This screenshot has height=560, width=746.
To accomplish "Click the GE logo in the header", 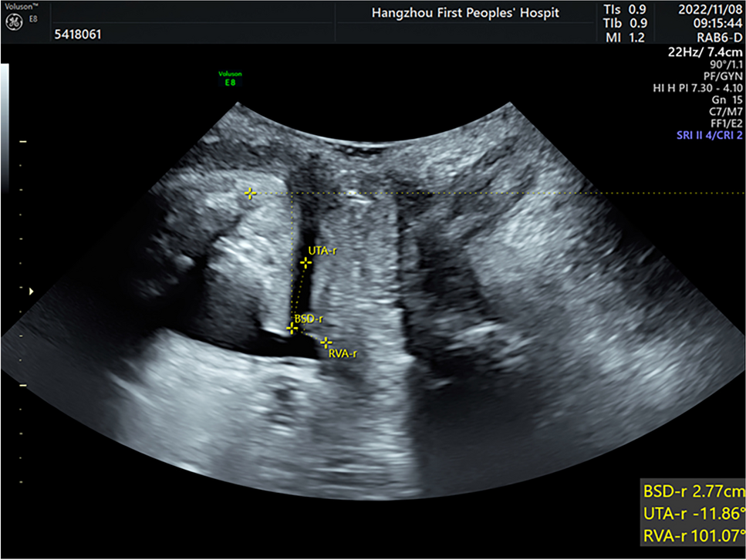I will point(14,22).
